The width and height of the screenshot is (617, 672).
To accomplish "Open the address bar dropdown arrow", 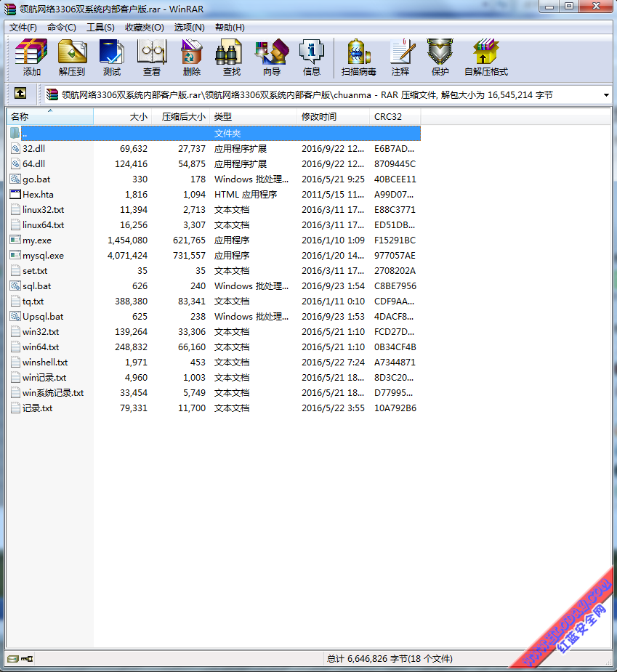I will tap(606, 95).
